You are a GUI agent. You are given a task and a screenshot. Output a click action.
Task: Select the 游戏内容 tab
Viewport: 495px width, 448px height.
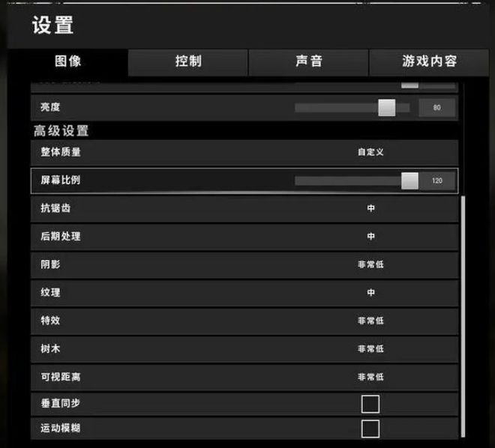(x=429, y=61)
